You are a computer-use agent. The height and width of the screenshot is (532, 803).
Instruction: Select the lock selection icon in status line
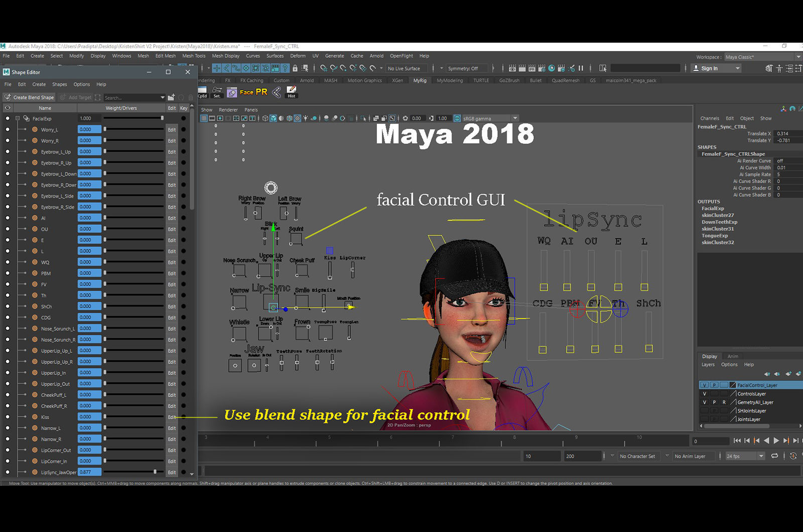click(x=295, y=68)
